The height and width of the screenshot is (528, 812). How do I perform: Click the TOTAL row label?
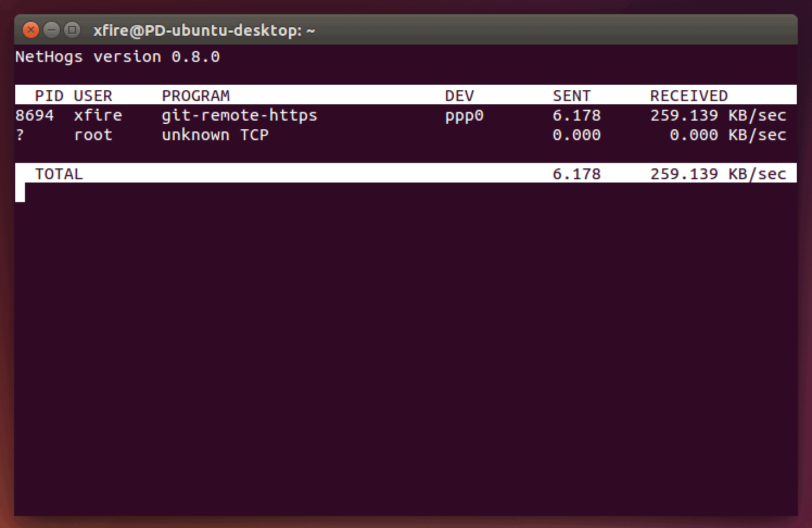tap(59, 174)
